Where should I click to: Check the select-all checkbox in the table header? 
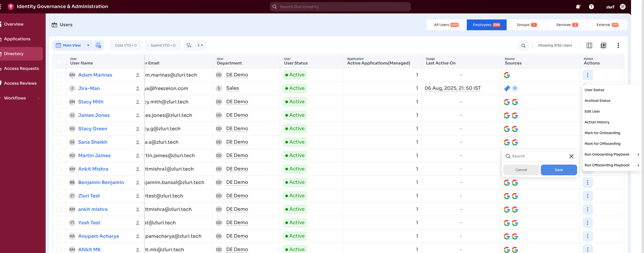tap(59, 61)
